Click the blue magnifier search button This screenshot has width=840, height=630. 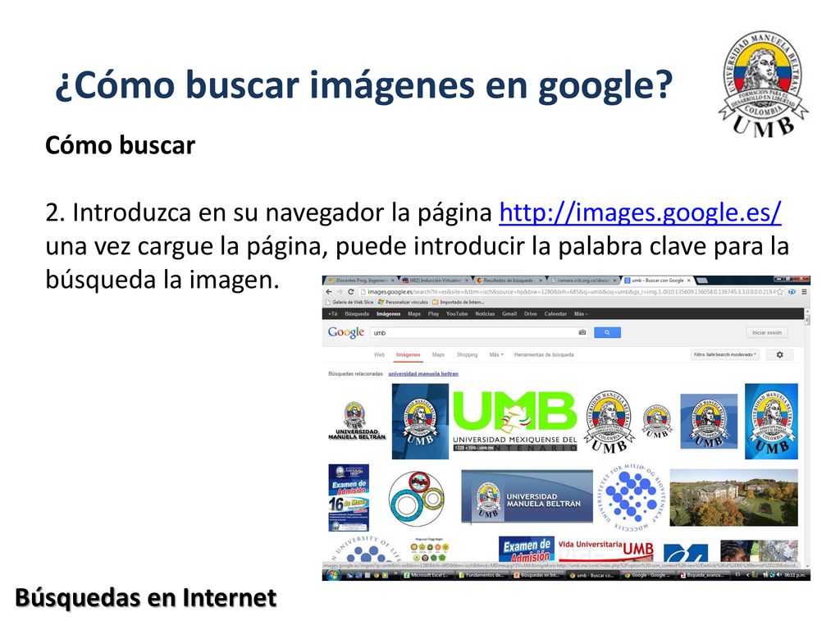click(607, 333)
